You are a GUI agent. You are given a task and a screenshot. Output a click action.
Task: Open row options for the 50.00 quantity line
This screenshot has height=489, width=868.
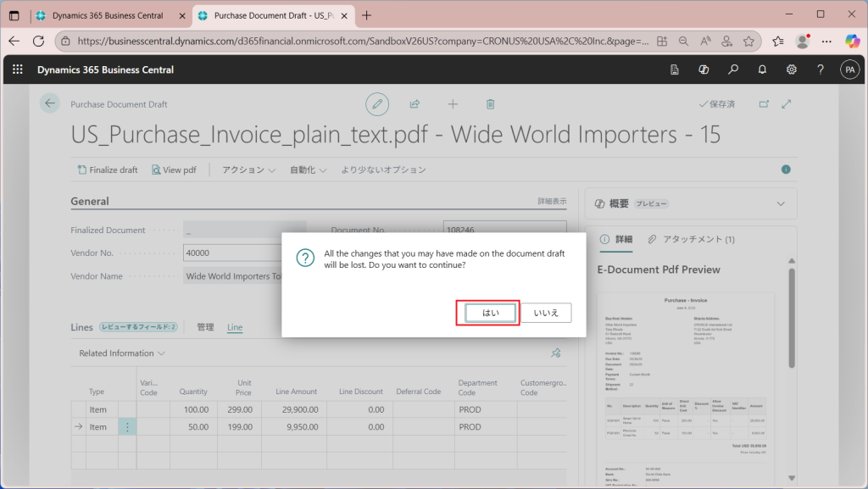(x=127, y=427)
